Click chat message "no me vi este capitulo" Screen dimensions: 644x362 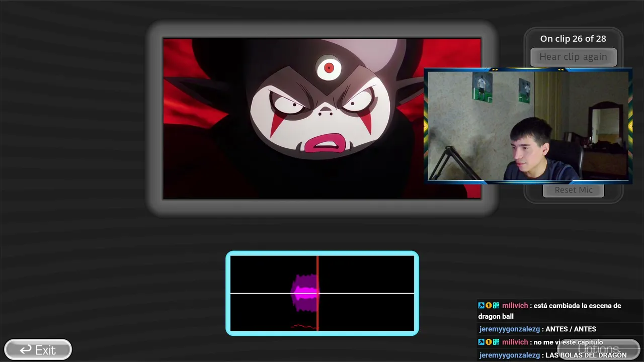(568, 342)
